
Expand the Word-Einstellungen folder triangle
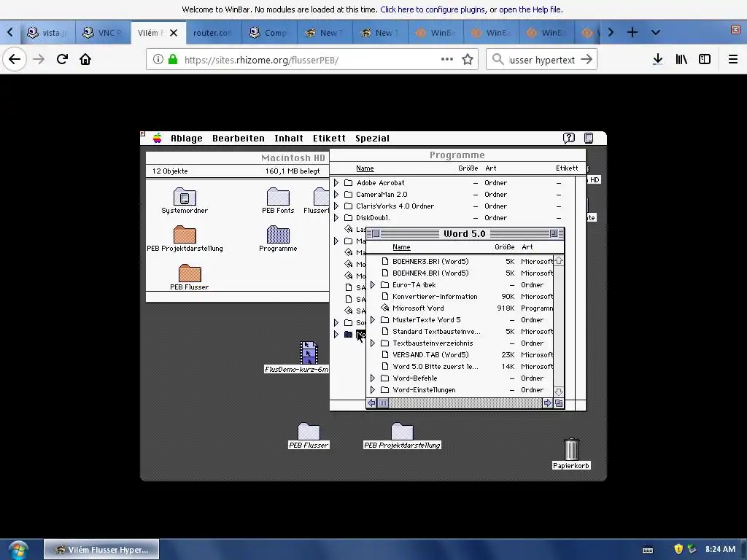(x=373, y=390)
